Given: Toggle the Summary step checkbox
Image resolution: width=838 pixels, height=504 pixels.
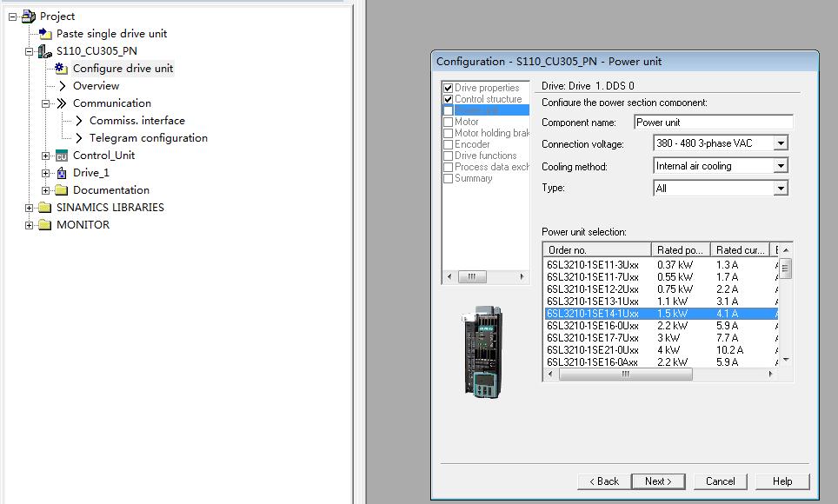Looking at the screenshot, I should (449, 178).
